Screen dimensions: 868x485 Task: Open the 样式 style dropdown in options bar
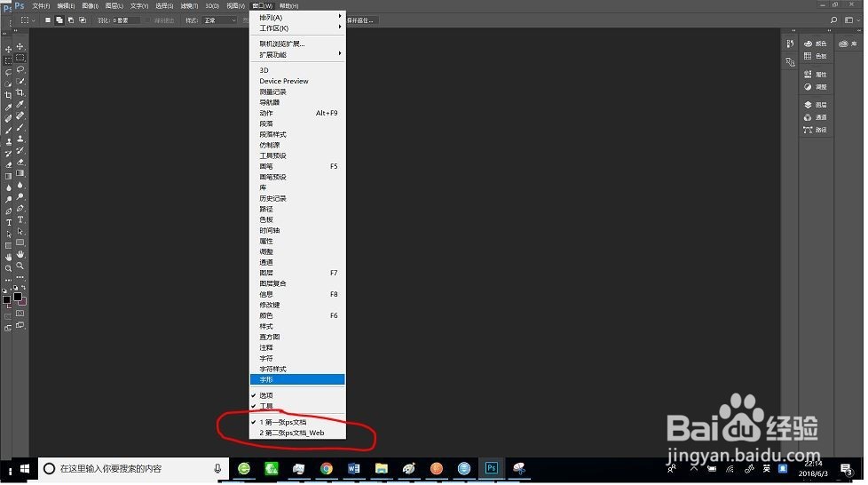tap(220, 20)
